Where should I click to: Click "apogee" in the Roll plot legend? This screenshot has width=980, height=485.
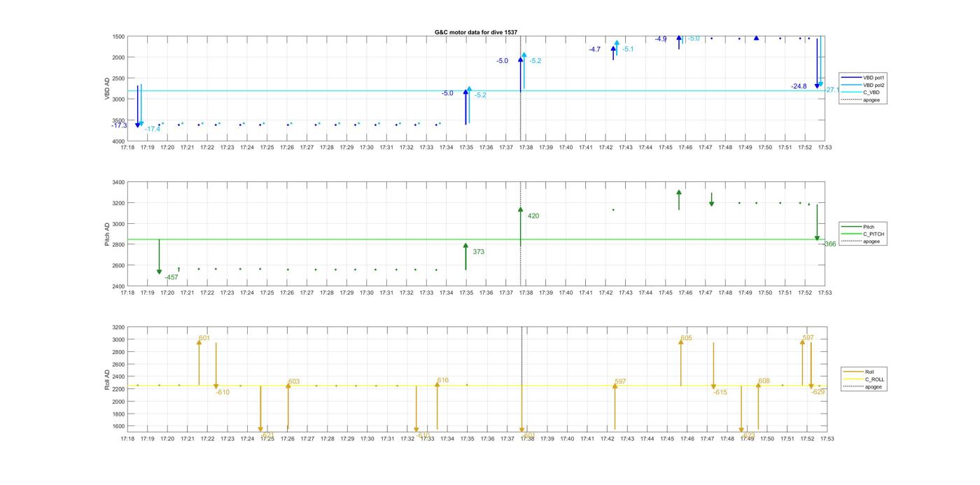click(x=863, y=387)
